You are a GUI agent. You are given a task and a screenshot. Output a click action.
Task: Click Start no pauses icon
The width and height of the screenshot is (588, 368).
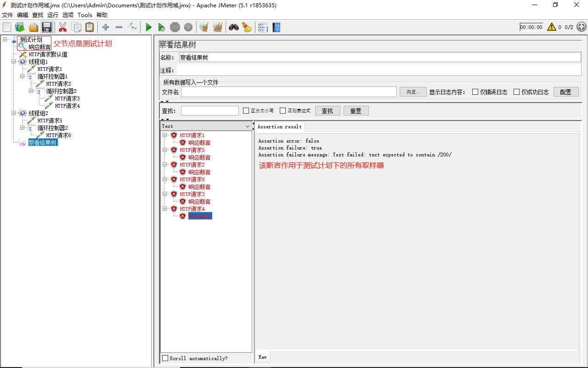point(162,27)
